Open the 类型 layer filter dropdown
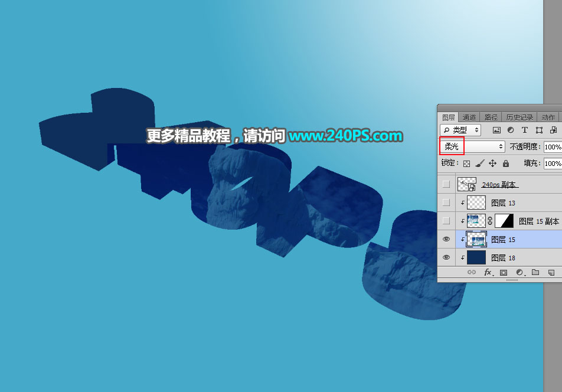This screenshot has height=392, width=562. click(x=460, y=130)
